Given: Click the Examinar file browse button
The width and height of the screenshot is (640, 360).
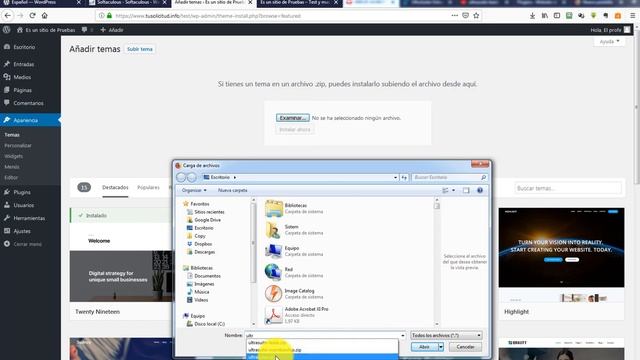Looking at the screenshot, I should (x=293, y=118).
